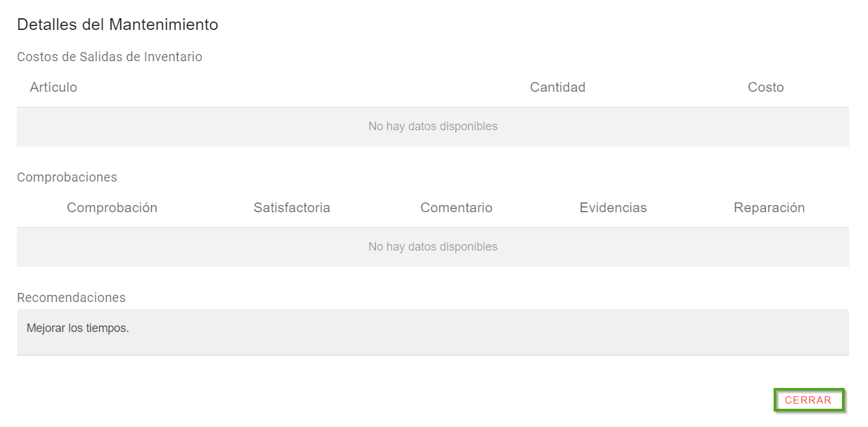Image resolution: width=868 pixels, height=427 pixels.
Task: Click the Comprobaciones section label
Action: point(67,177)
